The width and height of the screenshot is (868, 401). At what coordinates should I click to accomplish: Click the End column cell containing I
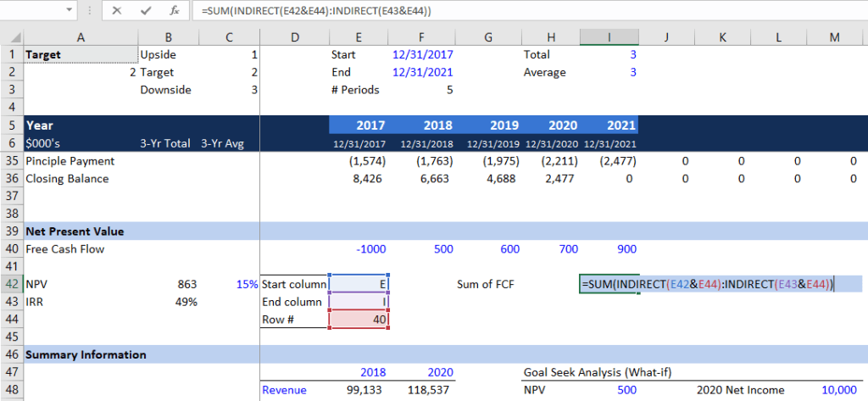coord(359,302)
